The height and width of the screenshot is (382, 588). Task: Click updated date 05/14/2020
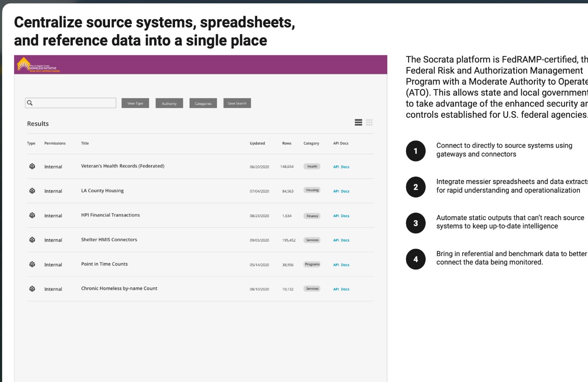259,265
